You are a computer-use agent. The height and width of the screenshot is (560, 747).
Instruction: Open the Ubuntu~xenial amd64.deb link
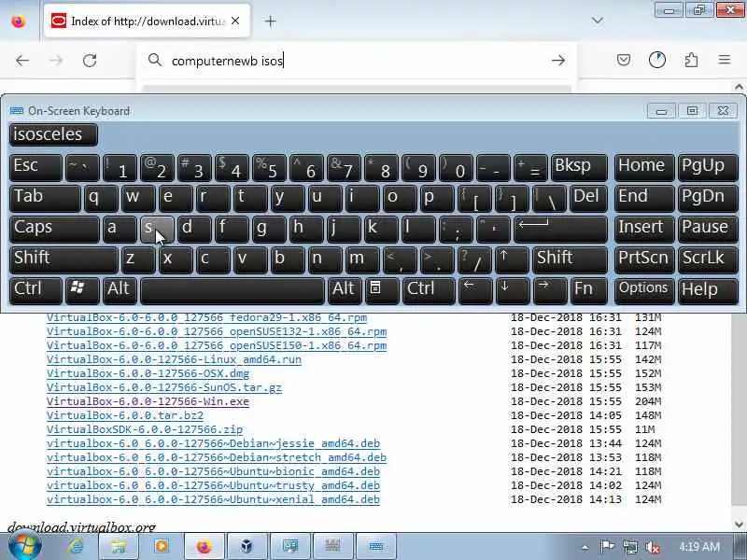click(x=213, y=499)
